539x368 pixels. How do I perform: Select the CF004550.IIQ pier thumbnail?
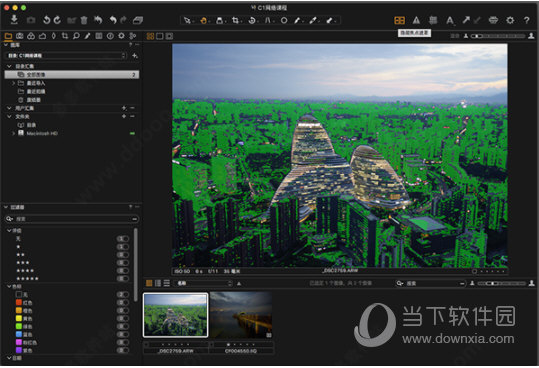coord(241,315)
